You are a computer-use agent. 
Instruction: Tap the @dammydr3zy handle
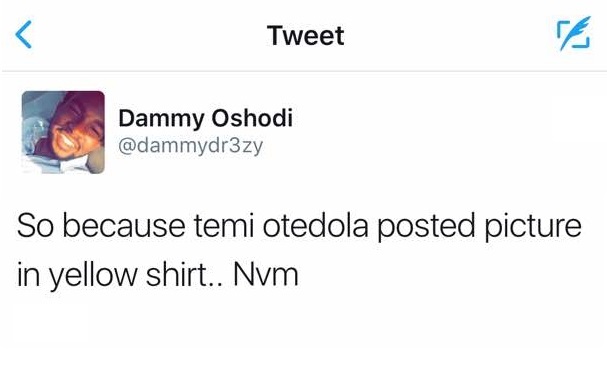point(190,146)
